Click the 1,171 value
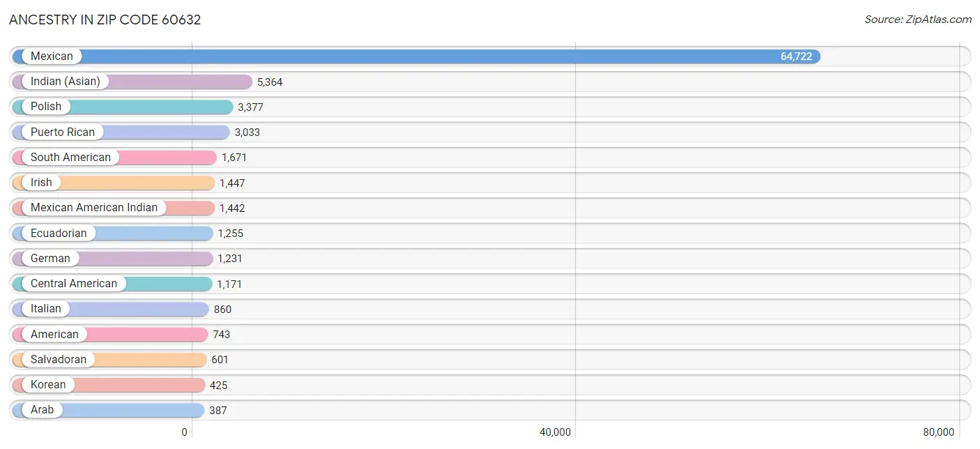Image resolution: width=980 pixels, height=449 pixels. [x=229, y=284]
